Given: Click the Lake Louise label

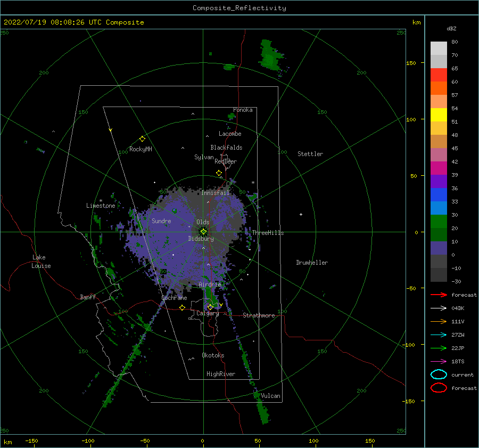Looking at the screenshot, I should (41, 262).
